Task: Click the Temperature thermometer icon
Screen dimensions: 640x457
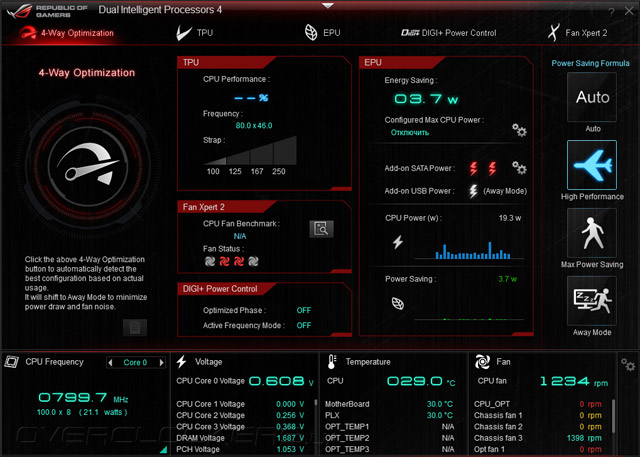Action: (332, 362)
